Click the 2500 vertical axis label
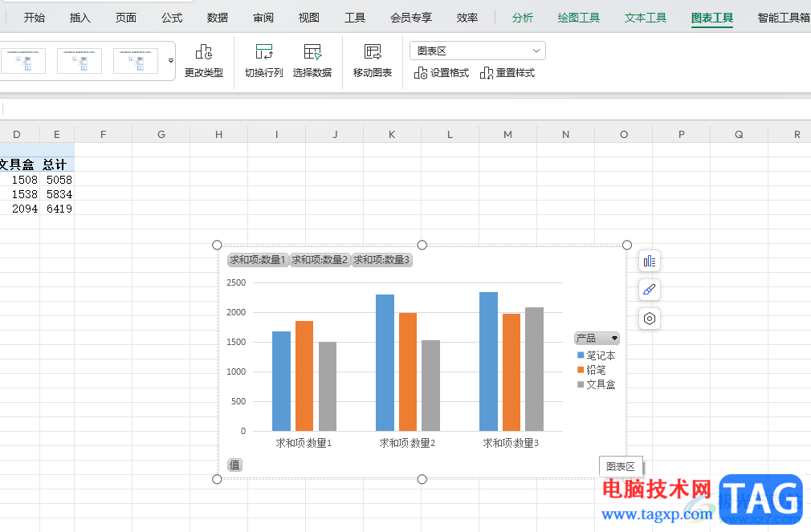 236,282
